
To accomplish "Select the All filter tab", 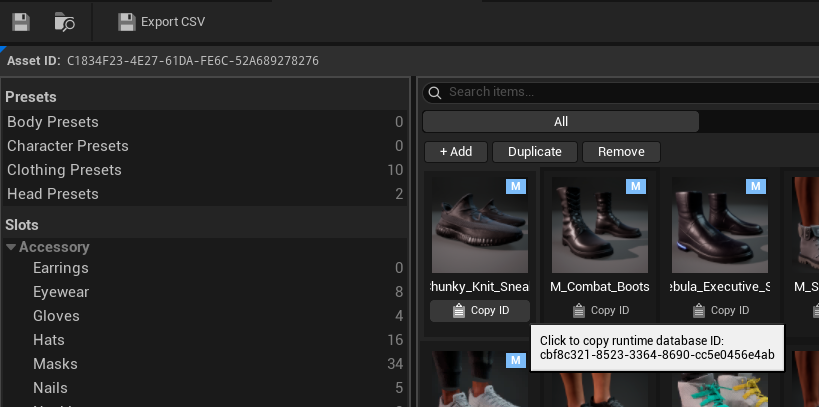I will pyautogui.click(x=560, y=122).
